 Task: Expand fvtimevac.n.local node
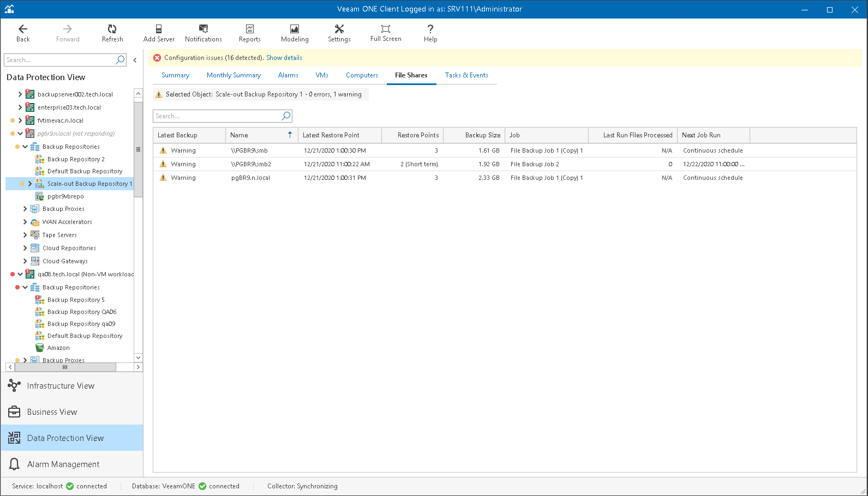20,120
